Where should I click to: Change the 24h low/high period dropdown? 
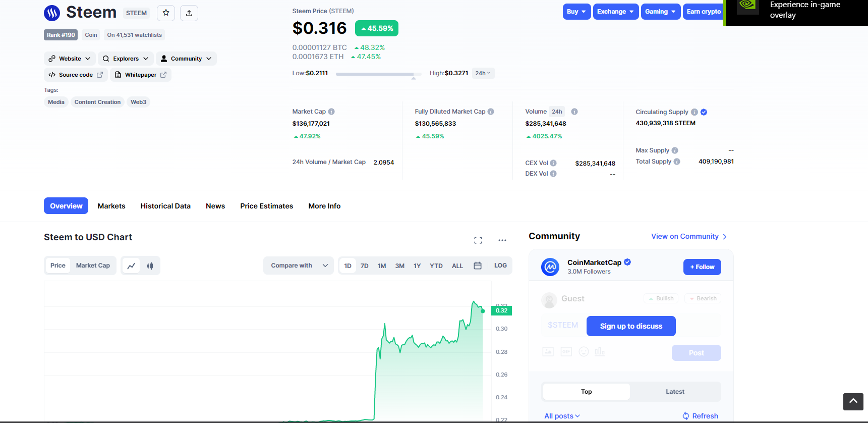(x=483, y=73)
